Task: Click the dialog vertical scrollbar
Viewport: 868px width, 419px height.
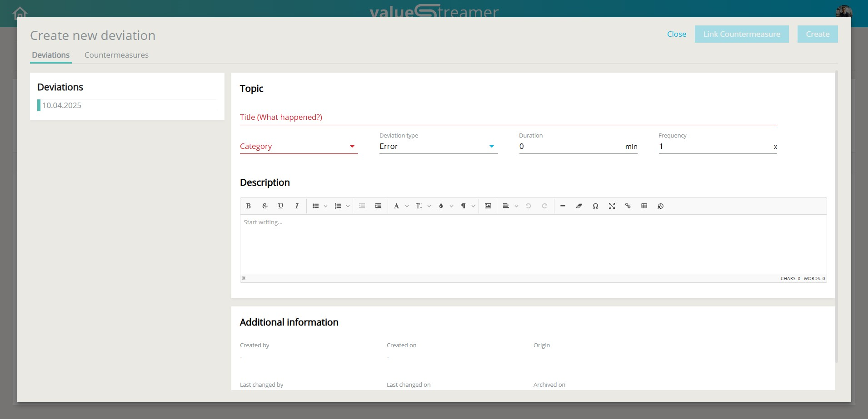Action: (837, 216)
